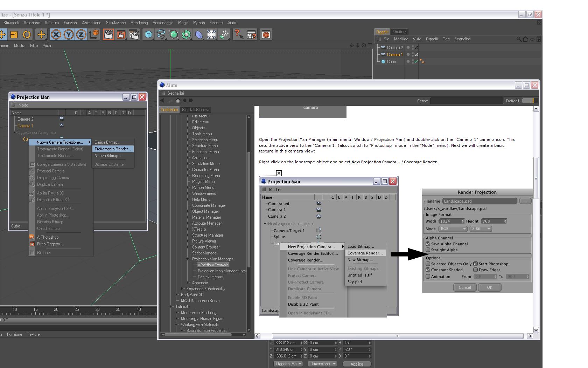Switch to the Risultati Ricerca tab

195,110
